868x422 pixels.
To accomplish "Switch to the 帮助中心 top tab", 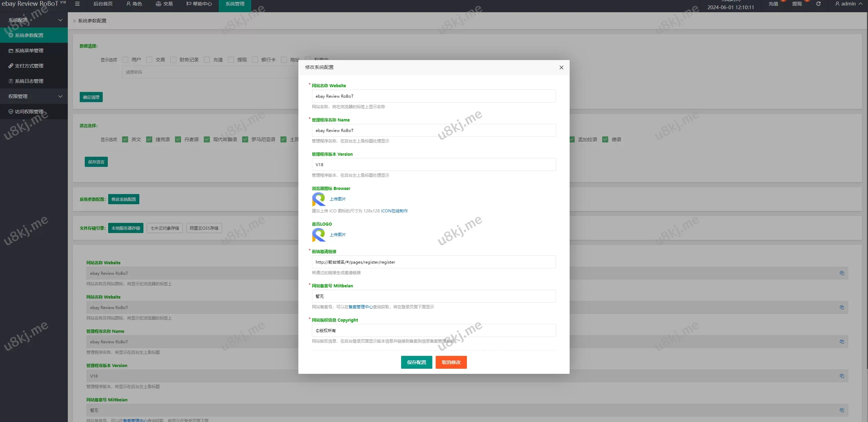I will (199, 4).
